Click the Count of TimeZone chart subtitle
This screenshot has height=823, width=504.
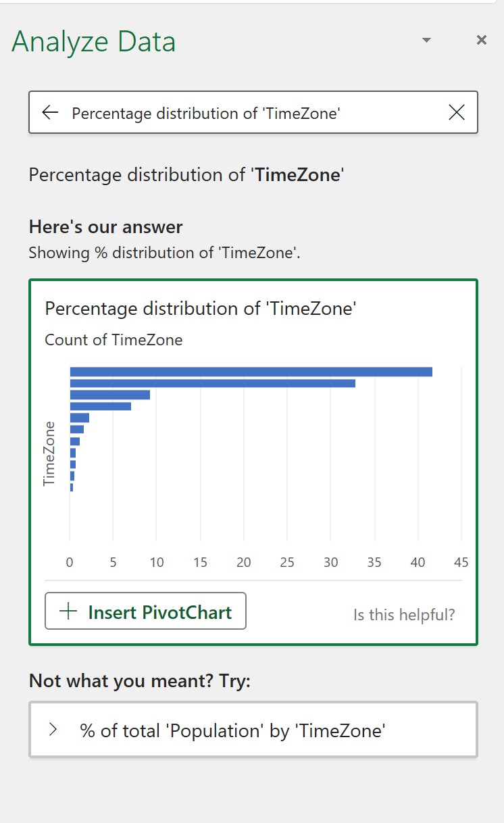(x=113, y=340)
